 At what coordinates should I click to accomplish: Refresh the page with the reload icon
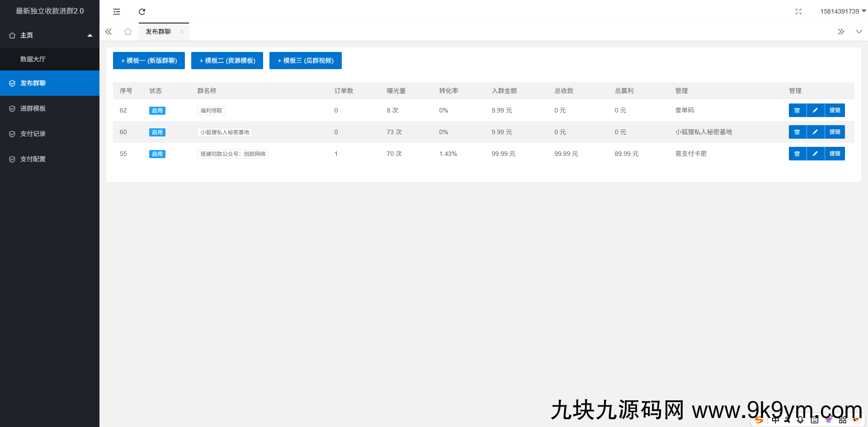tap(142, 11)
